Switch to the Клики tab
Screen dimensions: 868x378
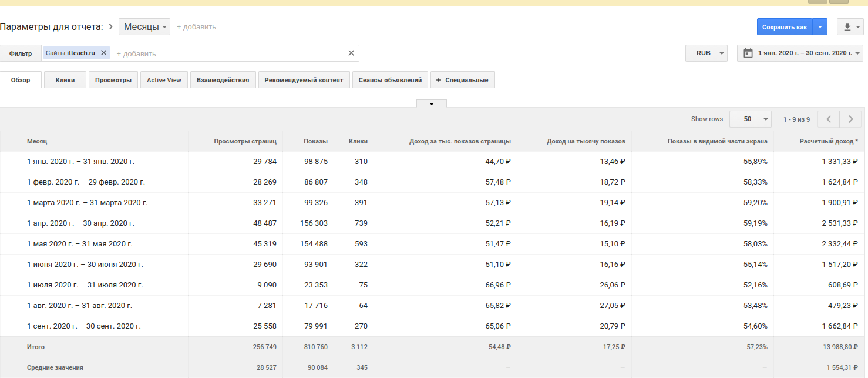tap(65, 80)
